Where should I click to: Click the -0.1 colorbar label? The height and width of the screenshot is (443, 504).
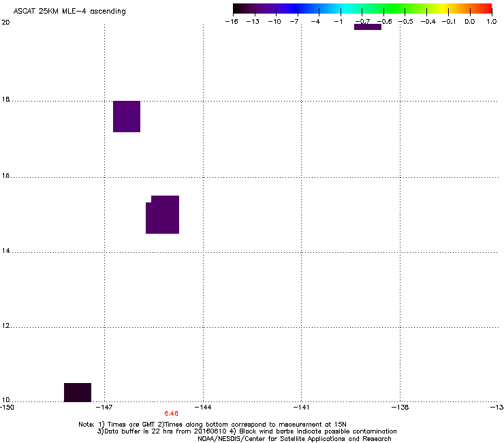click(449, 22)
